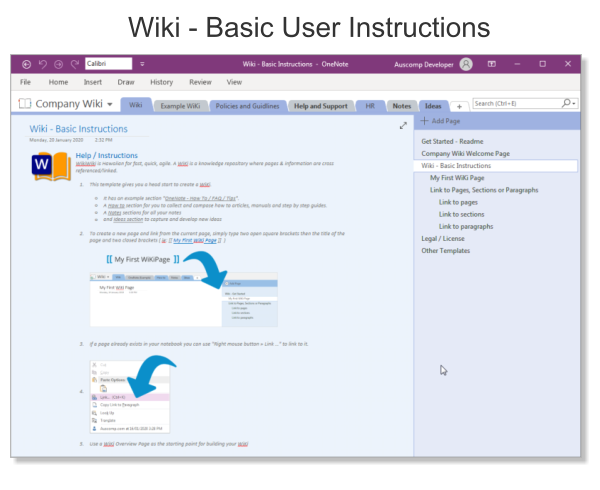600x490 pixels.
Task: Click the My First WikiPage bracket example text
Action: pos(142,259)
